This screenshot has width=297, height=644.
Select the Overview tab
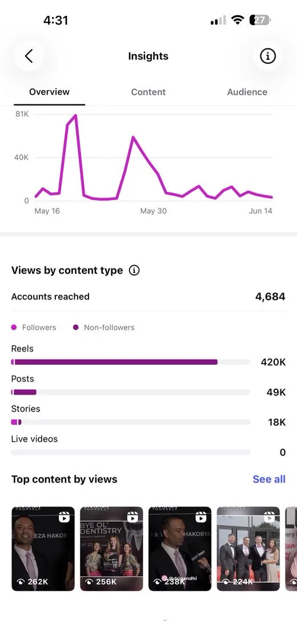[49, 92]
